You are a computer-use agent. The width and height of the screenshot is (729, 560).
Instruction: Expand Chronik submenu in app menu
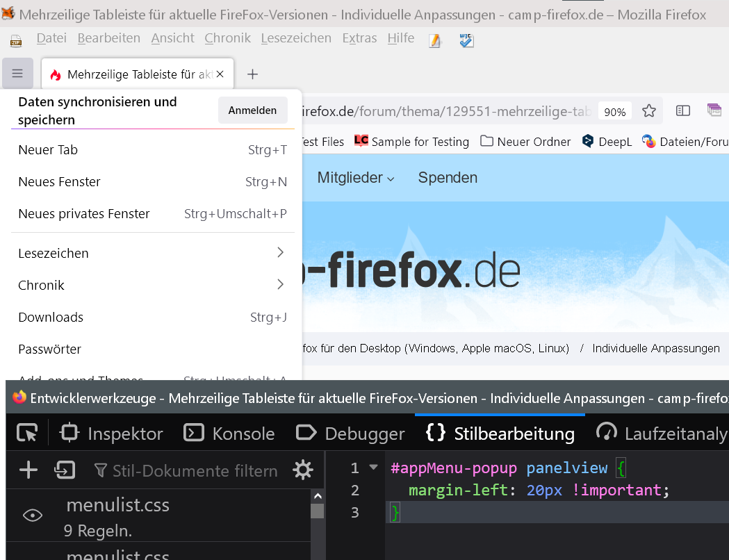(152, 285)
